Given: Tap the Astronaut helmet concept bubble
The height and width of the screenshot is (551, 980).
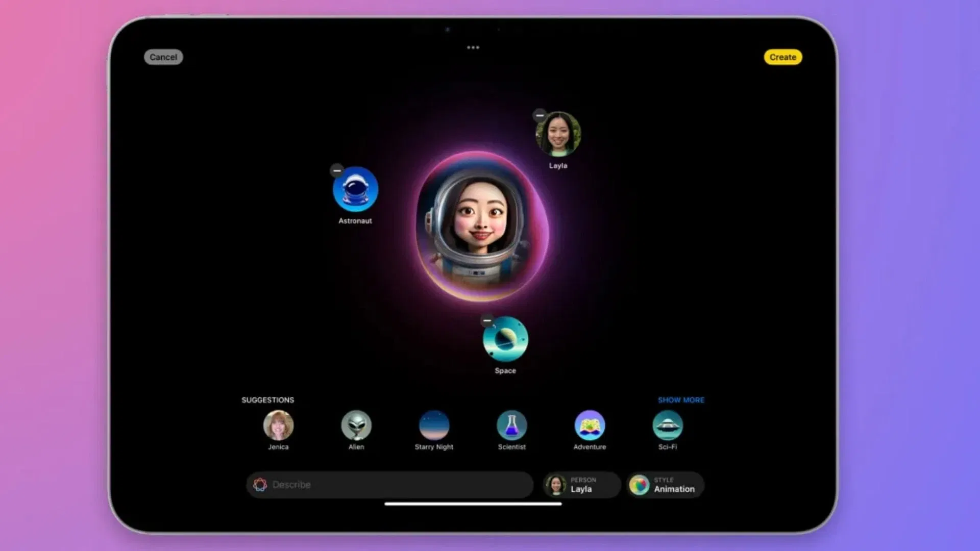Looking at the screenshot, I should click(x=355, y=189).
